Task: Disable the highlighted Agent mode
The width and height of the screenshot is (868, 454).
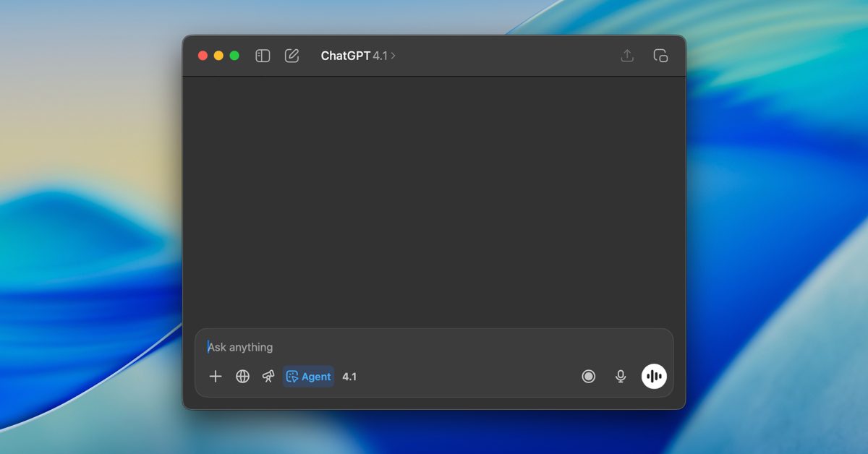Action: click(x=309, y=377)
